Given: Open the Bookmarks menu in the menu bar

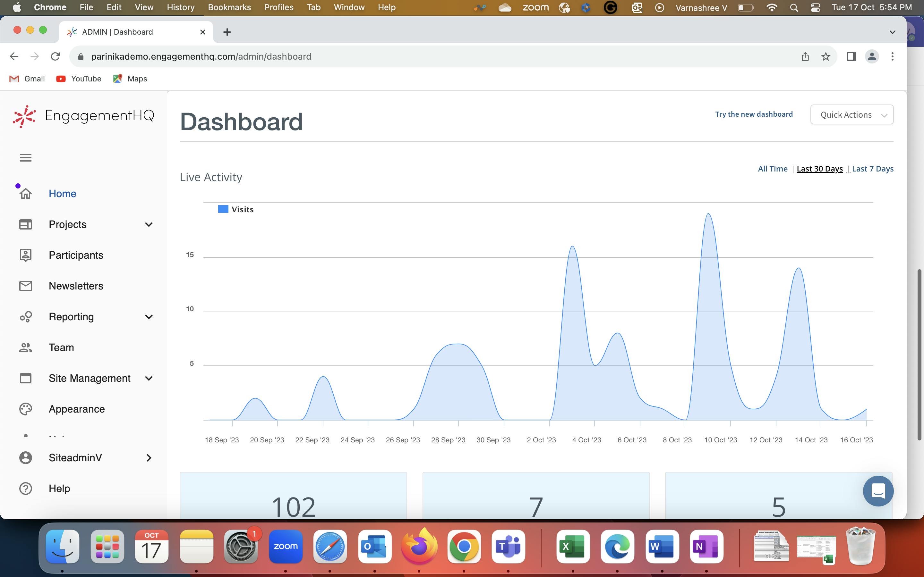Looking at the screenshot, I should point(229,7).
